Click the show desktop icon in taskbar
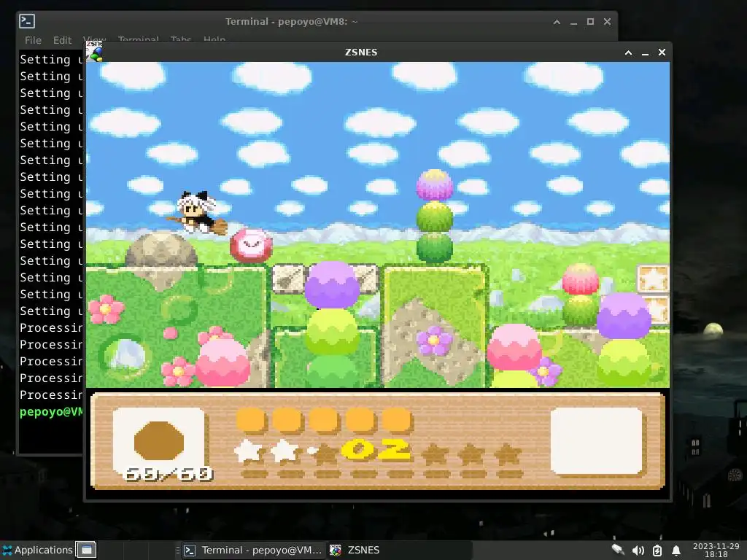Screen dimensions: 747x560 coord(86,550)
